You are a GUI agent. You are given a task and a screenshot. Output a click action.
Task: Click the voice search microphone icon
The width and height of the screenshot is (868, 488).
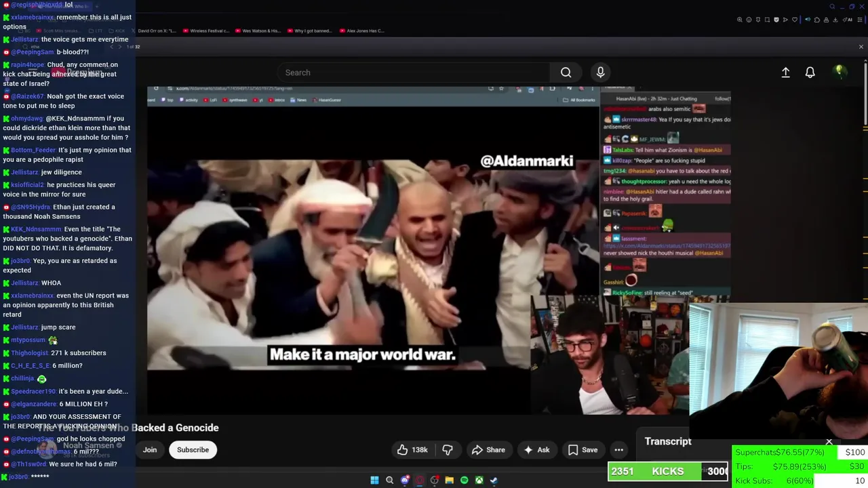coord(600,73)
